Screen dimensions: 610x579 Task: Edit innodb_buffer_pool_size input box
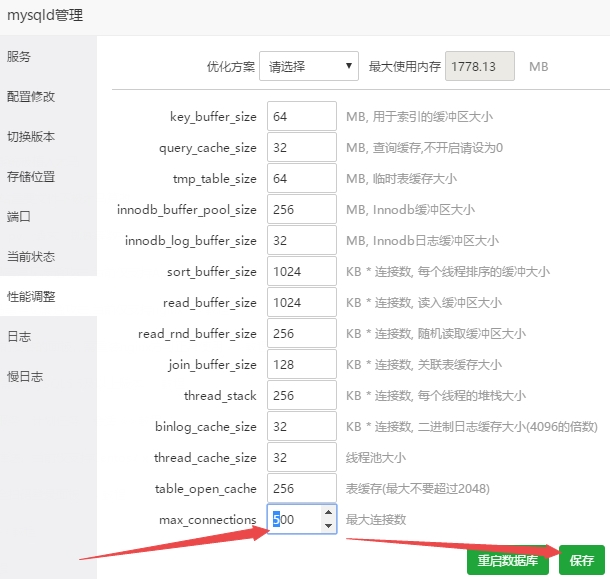click(302, 209)
